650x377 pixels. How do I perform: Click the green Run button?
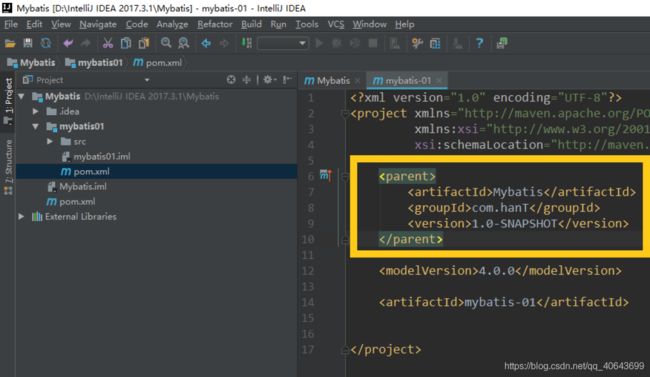tap(319, 43)
